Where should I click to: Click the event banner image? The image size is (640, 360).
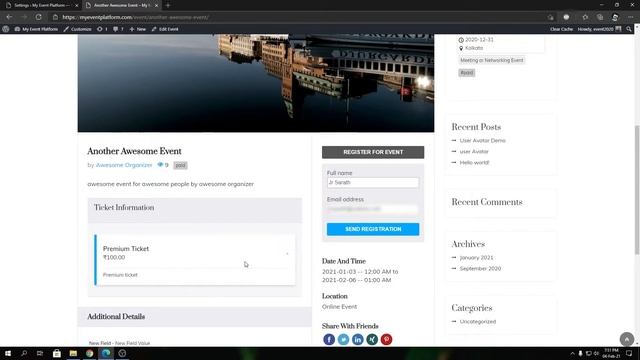pyautogui.click(x=256, y=83)
